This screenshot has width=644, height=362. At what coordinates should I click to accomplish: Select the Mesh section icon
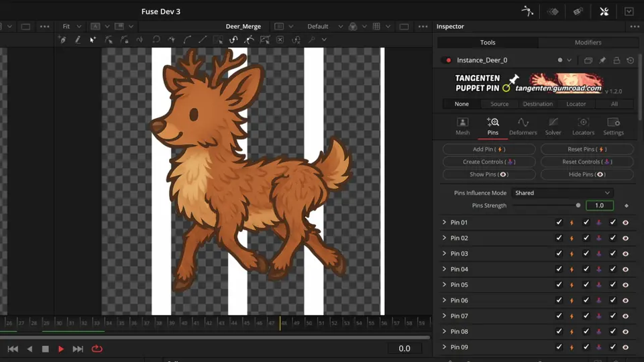pyautogui.click(x=462, y=122)
